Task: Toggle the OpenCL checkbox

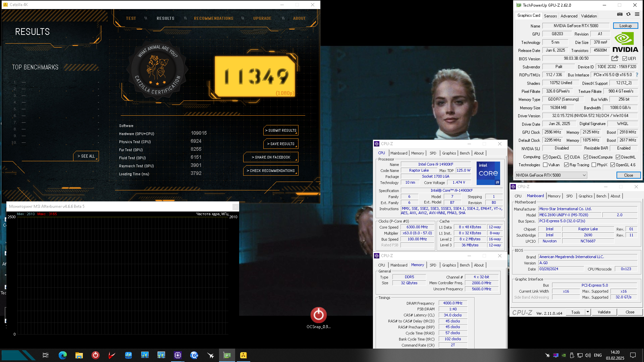Action: point(545,157)
